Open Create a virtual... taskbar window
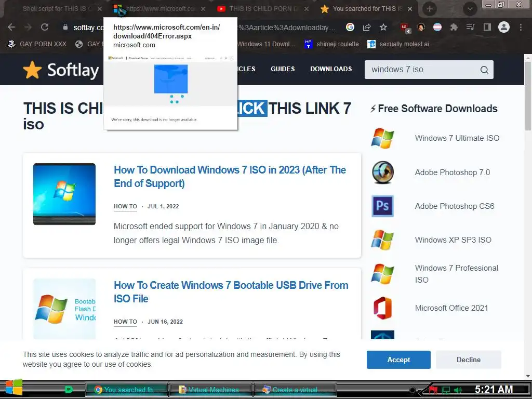Screen dimensions: 532x399 coord(295,390)
